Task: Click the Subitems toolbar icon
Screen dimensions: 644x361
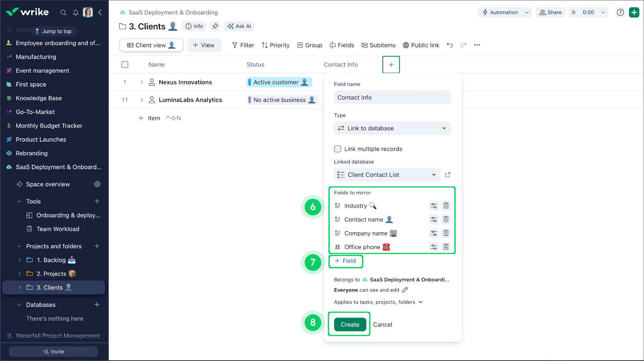Action: point(379,45)
